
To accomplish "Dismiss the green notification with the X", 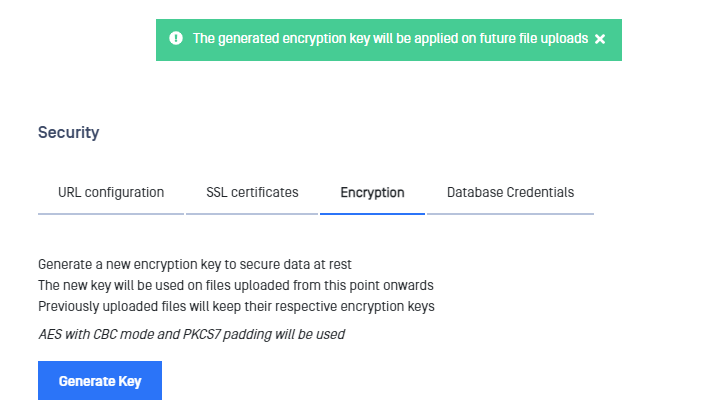I will coord(600,39).
